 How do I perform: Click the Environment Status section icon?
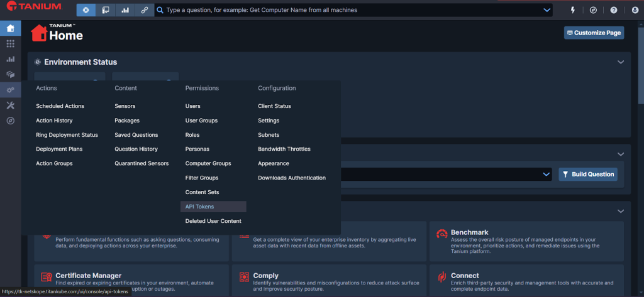click(37, 62)
